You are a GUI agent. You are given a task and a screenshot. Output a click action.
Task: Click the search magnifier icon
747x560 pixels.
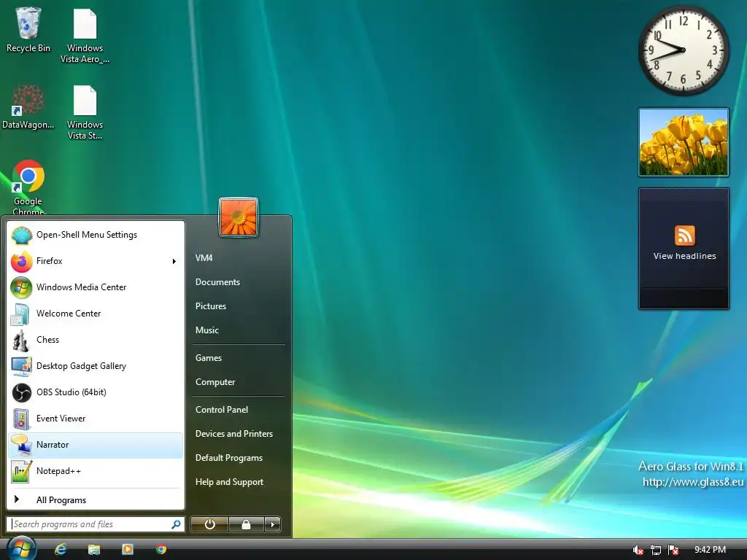(x=176, y=524)
